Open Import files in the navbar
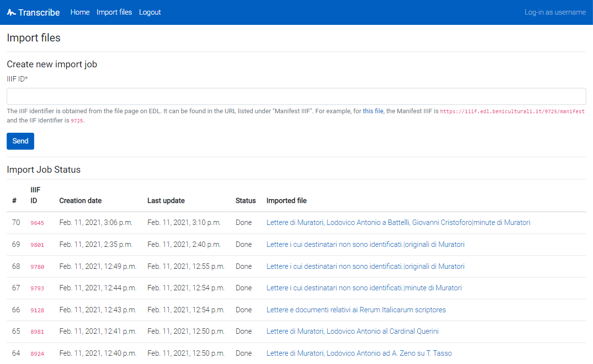593x364 pixels. point(114,12)
